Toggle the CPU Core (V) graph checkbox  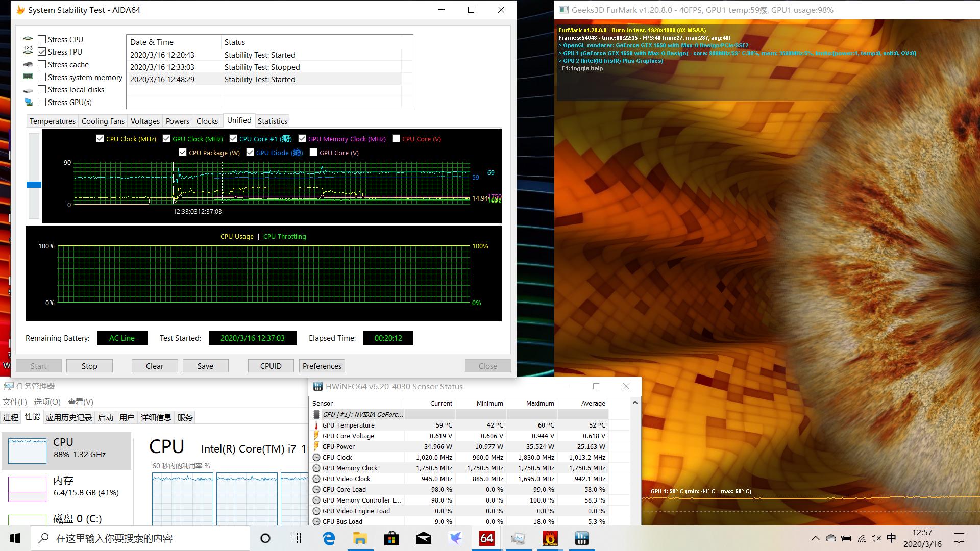[x=396, y=138]
